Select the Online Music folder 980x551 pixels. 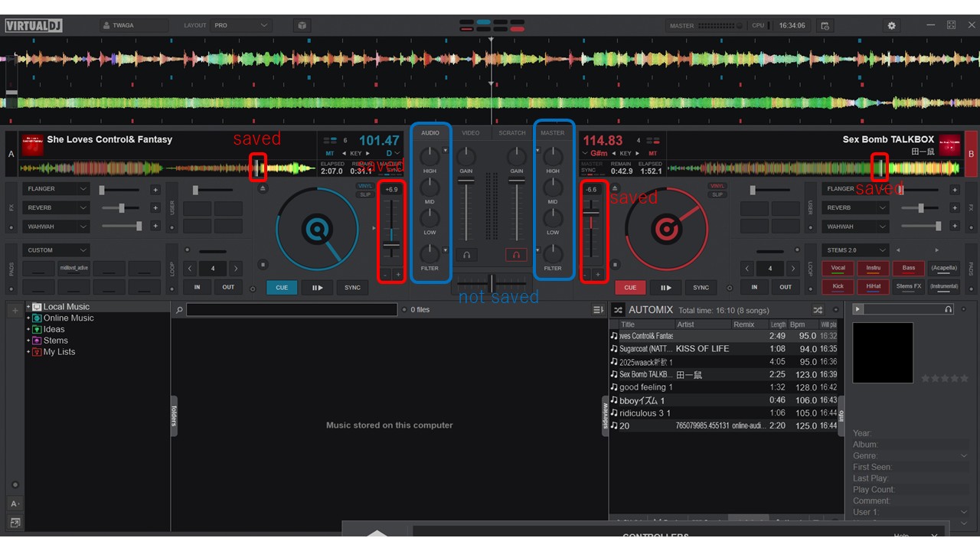pyautogui.click(x=68, y=318)
